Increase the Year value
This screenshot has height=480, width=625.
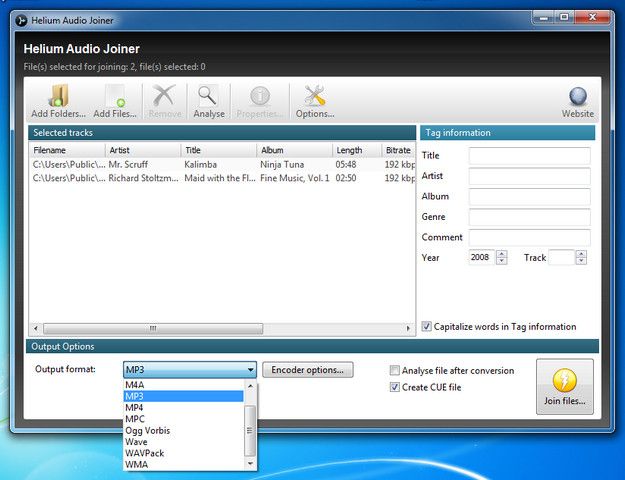pos(502,254)
